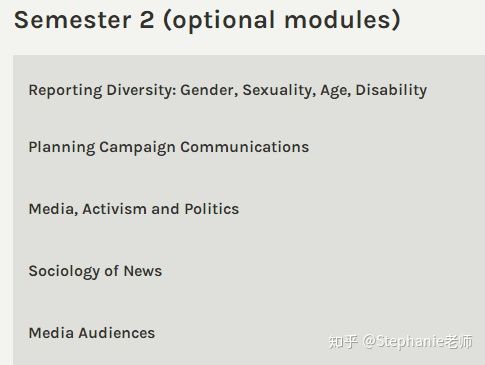Click the 知乎 watermark logo text
This screenshot has height=365, width=485.
(343, 342)
